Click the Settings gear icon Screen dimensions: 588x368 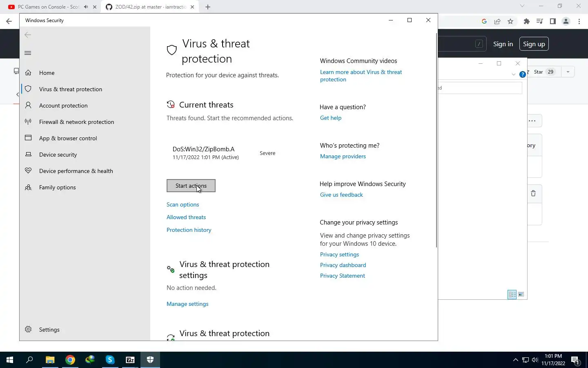(28, 329)
